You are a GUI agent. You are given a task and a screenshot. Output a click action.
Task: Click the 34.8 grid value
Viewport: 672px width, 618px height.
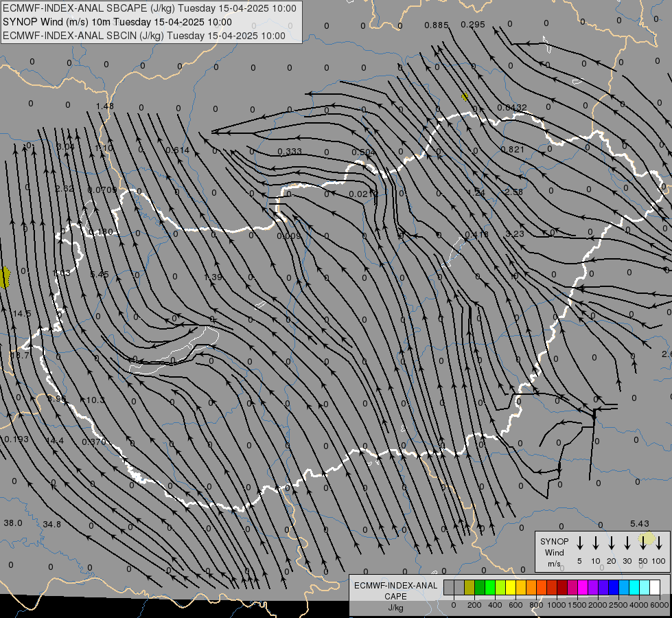click(x=52, y=525)
